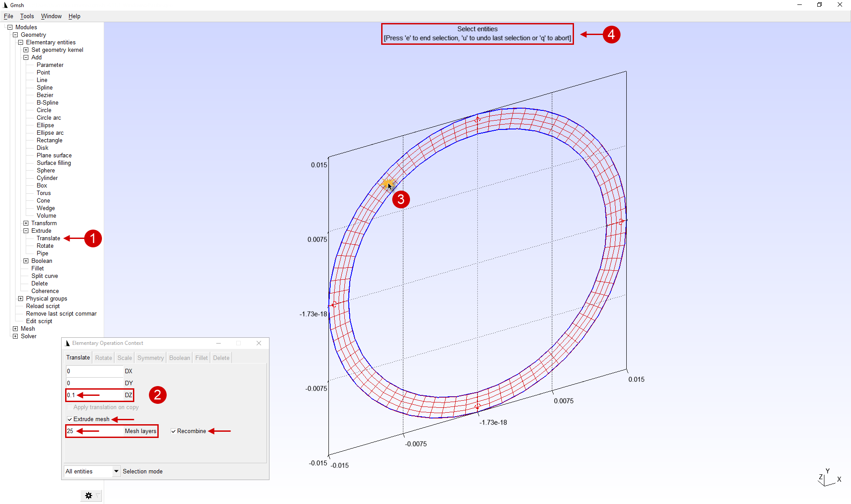Switch to the Rotate tab
851x504 pixels.
[103, 358]
